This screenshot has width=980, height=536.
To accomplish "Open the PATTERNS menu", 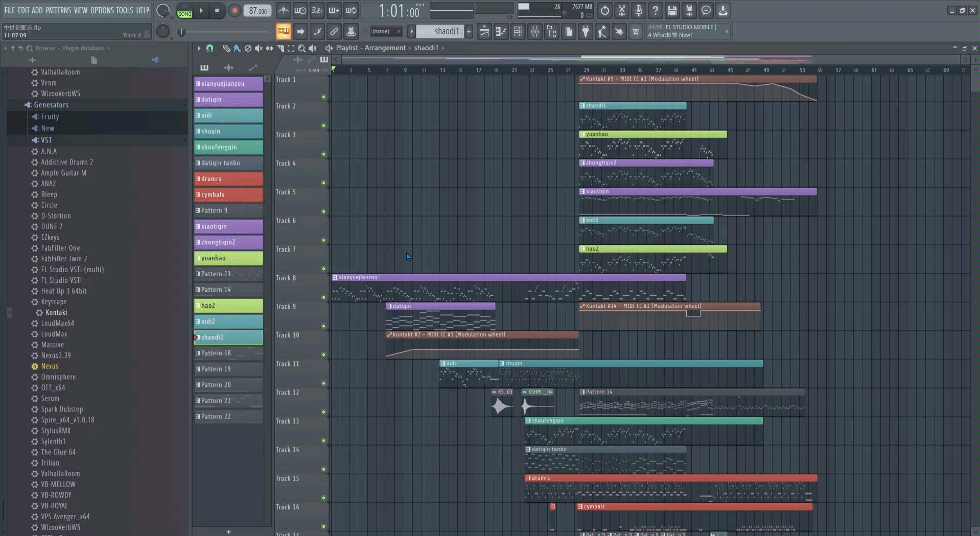I will (58, 10).
